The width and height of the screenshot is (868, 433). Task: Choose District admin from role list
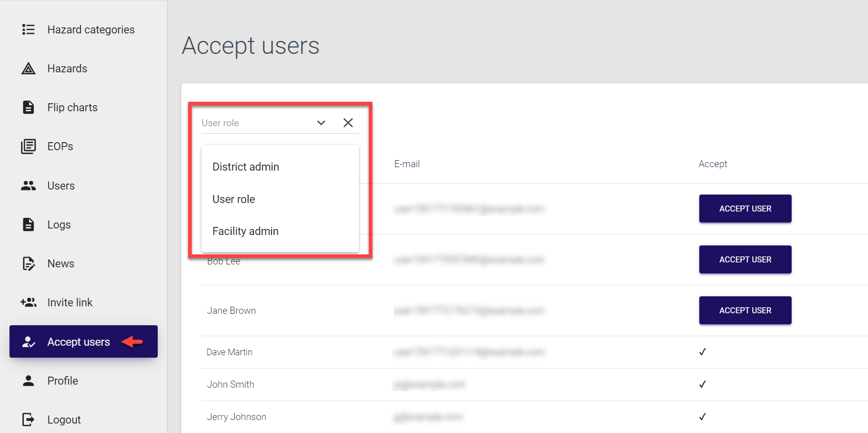point(246,167)
